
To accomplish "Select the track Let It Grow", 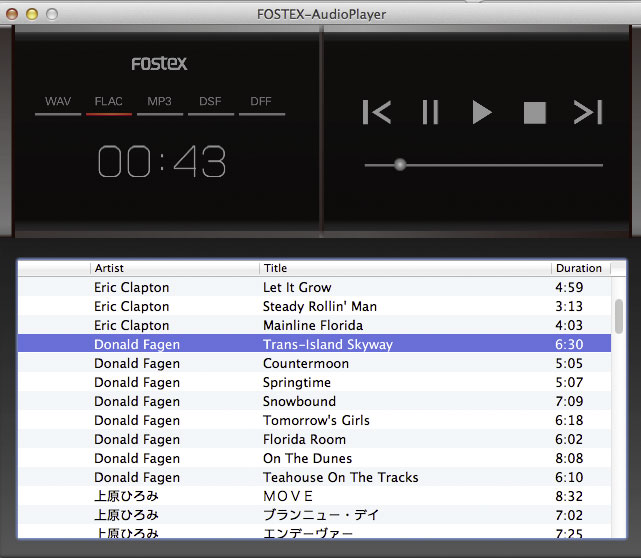I will 314,287.
